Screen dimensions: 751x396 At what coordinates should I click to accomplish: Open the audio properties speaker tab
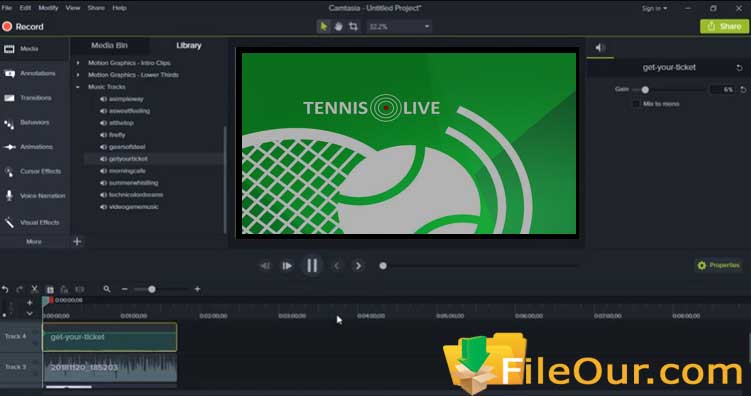[600, 47]
